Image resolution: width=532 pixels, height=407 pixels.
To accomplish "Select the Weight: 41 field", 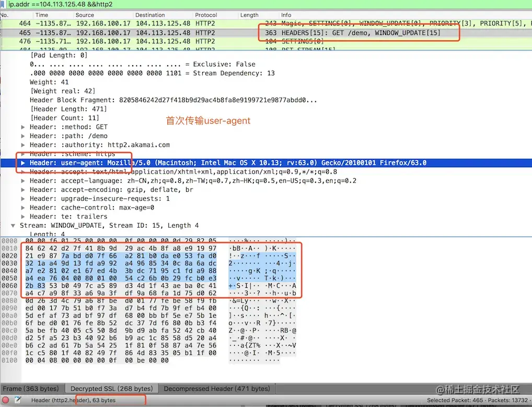I will (49, 82).
